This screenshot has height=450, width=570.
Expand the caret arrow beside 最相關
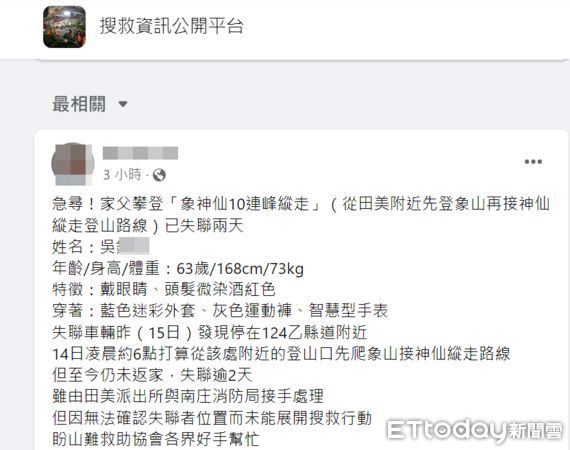[x=123, y=105]
